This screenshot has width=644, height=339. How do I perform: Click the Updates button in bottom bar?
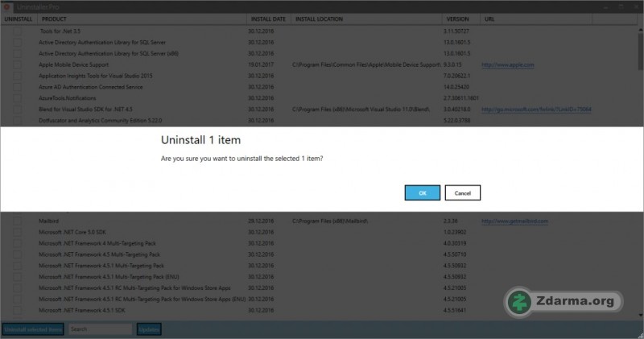tap(149, 329)
